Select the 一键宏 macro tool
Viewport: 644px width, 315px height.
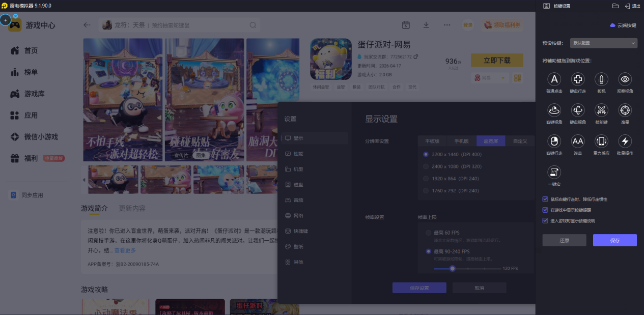pyautogui.click(x=554, y=172)
